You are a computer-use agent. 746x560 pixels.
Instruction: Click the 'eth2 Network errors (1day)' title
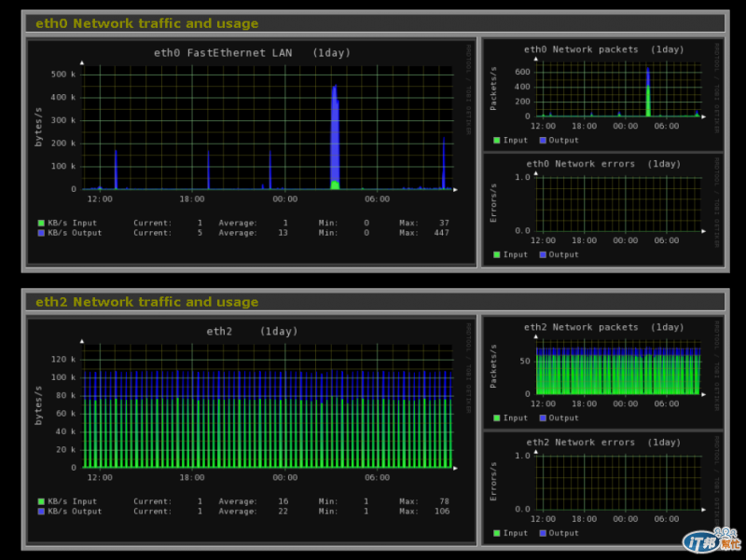tap(603, 442)
